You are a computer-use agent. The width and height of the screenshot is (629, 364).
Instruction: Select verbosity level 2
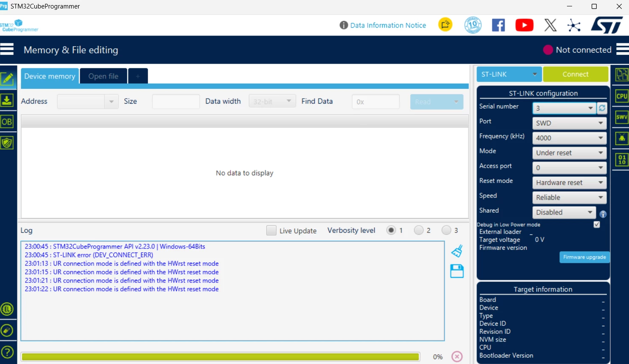(419, 230)
